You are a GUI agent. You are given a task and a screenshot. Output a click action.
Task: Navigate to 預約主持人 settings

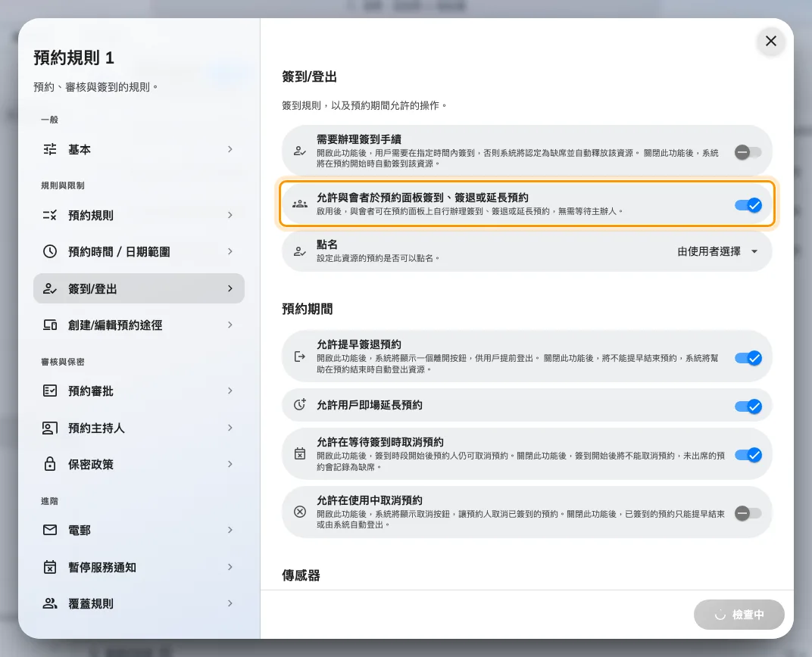pyautogui.click(x=139, y=428)
